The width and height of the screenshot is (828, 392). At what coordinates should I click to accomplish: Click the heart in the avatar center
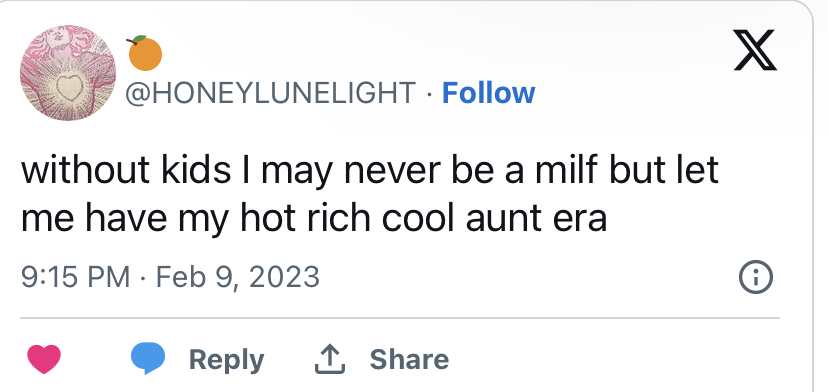[69, 87]
